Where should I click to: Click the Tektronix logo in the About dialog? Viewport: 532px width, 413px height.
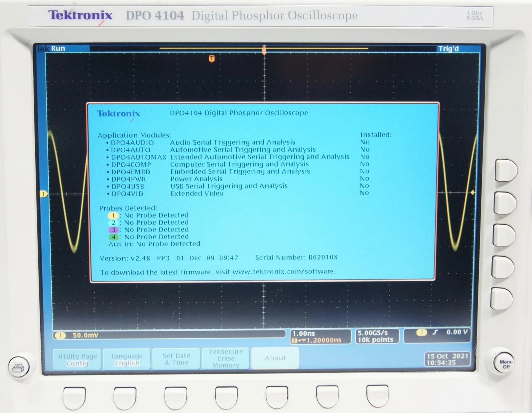pos(119,114)
